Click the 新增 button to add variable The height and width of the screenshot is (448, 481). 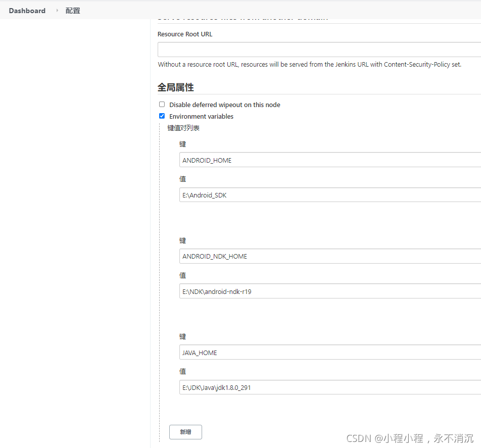tap(185, 432)
